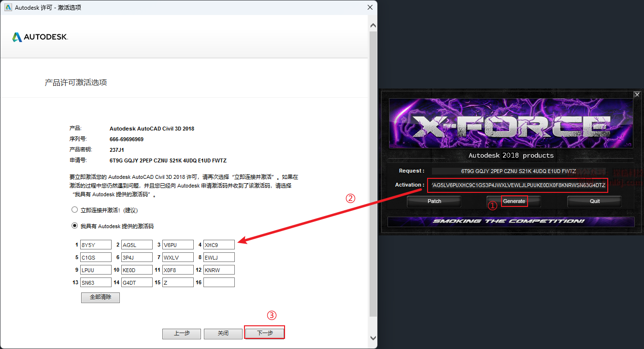The height and width of the screenshot is (349, 644).
Task: Click activation code field 9
Action: click(x=96, y=270)
